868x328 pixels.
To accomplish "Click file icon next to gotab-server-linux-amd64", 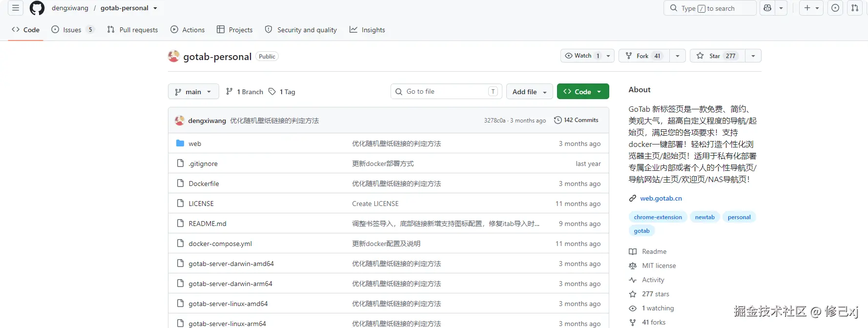I will (x=180, y=303).
